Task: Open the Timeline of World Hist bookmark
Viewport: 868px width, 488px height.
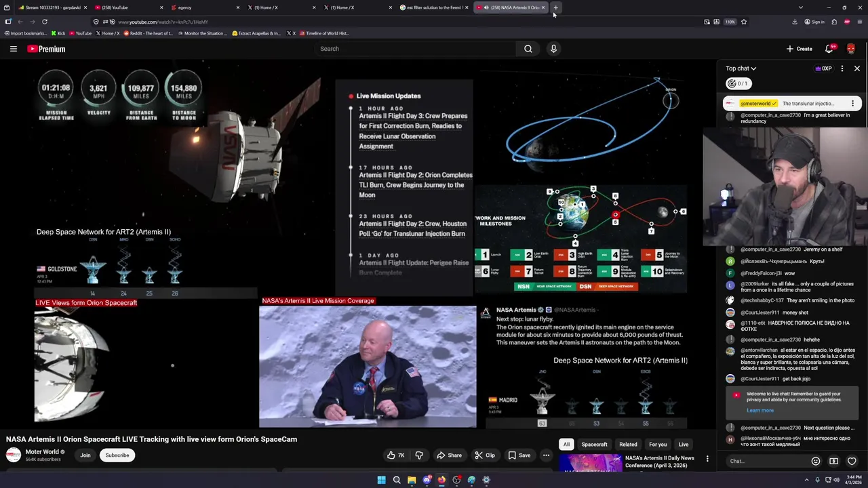Action: (323, 33)
